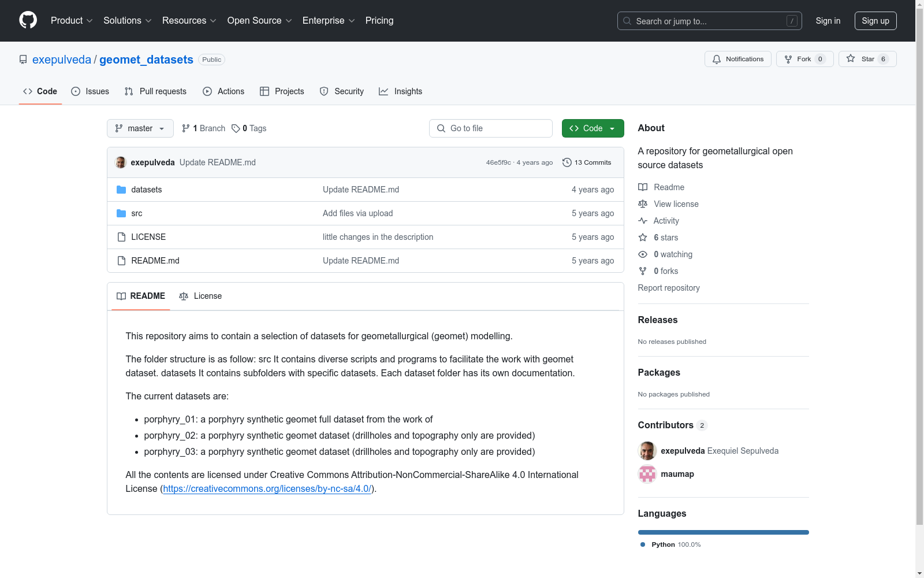924x578 pixels.
Task: Open 'little changes in the description' commit
Action: pyautogui.click(x=378, y=237)
